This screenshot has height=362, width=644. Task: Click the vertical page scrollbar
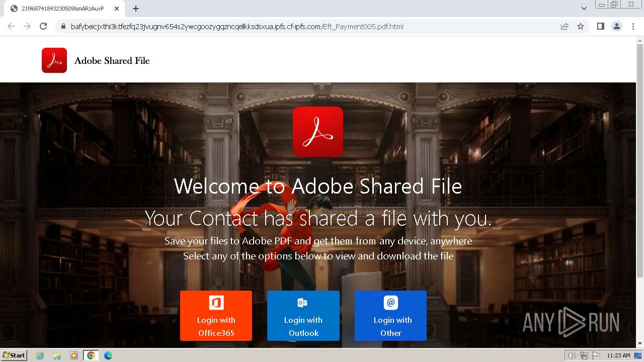click(x=640, y=160)
